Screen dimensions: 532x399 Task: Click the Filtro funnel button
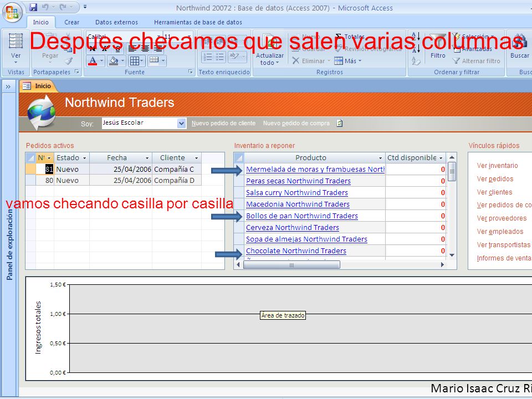click(438, 47)
